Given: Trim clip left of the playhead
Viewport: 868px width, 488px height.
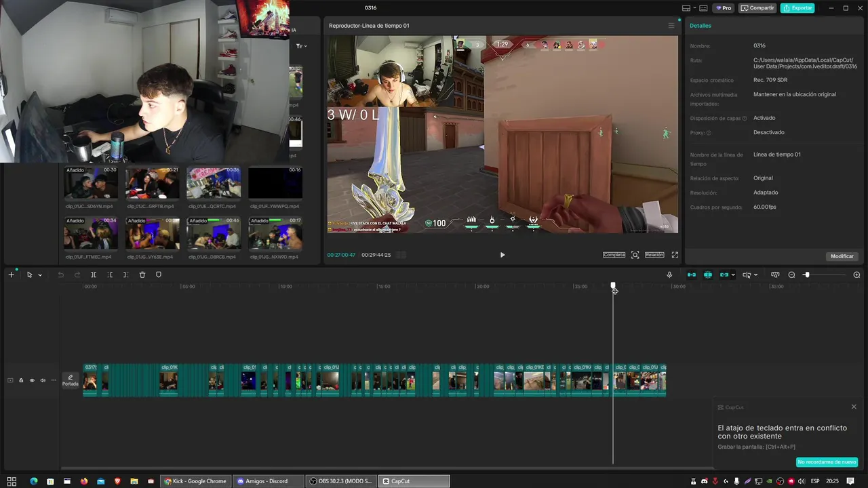Looking at the screenshot, I should point(110,274).
